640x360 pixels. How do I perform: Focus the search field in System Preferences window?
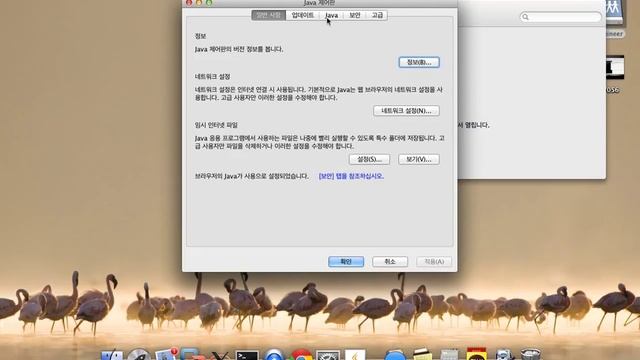pos(560,17)
